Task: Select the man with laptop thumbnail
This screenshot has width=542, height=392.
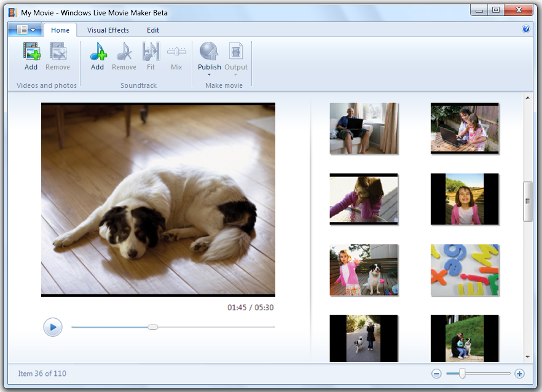Action: [x=364, y=128]
